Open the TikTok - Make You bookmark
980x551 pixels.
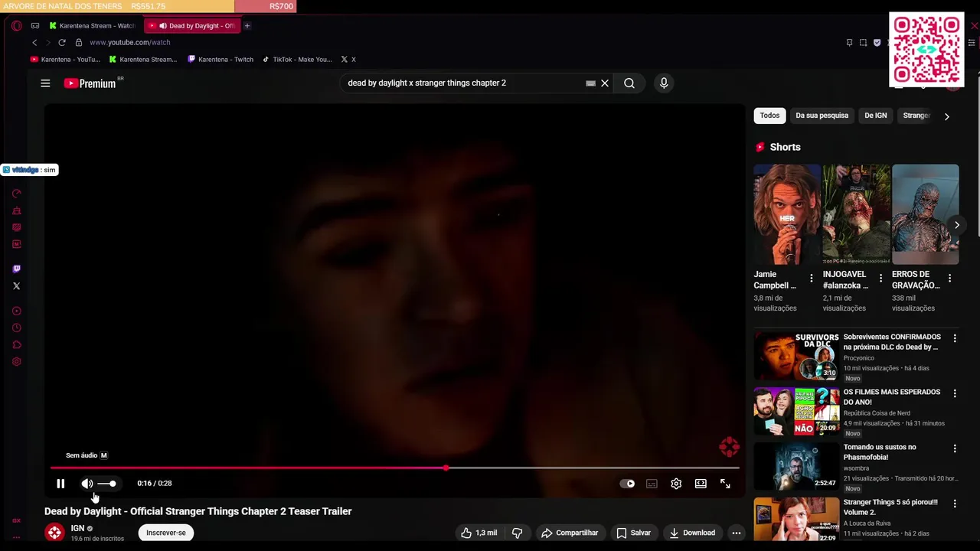pyautogui.click(x=297, y=60)
